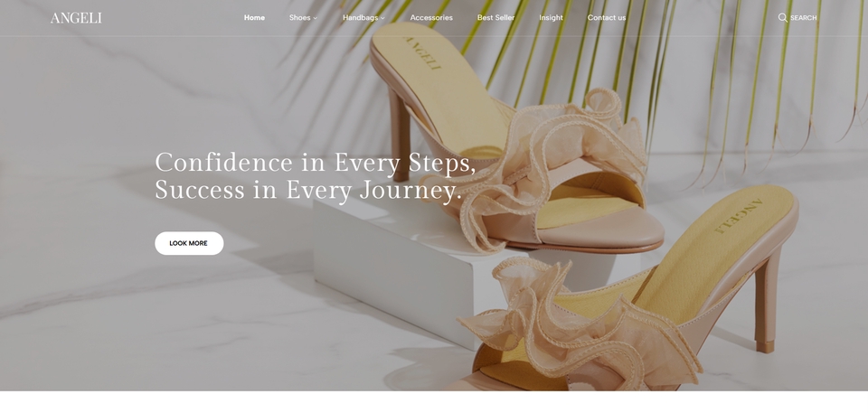Click the magnifying glass search icon

tap(782, 18)
